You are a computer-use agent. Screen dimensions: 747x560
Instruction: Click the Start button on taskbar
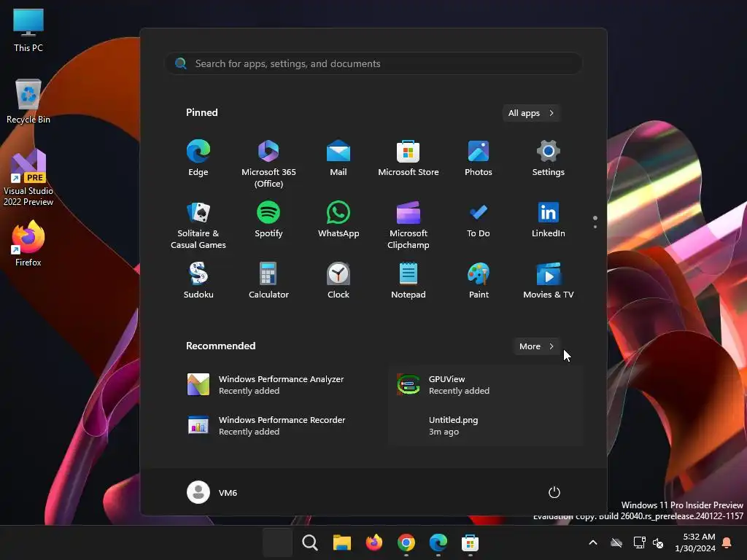pyautogui.click(x=278, y=542)
